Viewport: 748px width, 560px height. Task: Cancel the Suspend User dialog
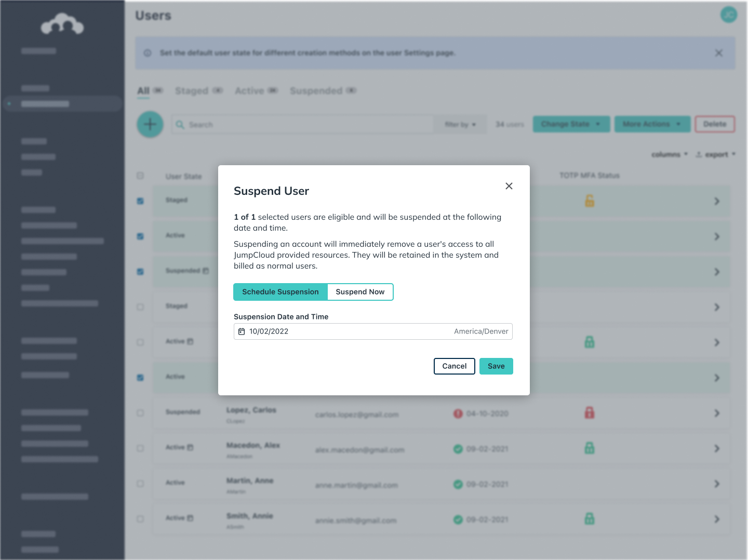pyautogui.click(x=454, y=366)
